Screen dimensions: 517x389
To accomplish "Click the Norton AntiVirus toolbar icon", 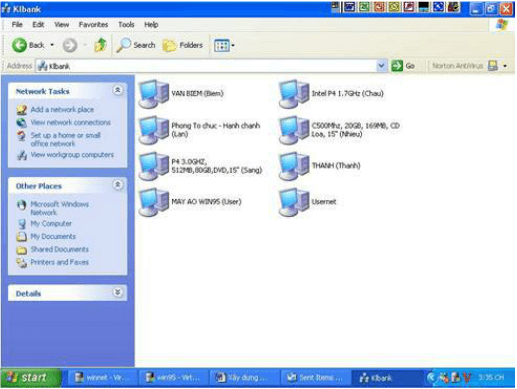I will click(493, 66).
